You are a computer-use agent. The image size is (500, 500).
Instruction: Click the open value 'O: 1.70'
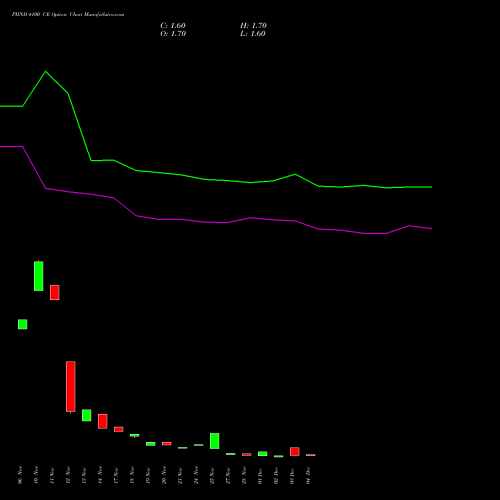[x=173, y=34]
